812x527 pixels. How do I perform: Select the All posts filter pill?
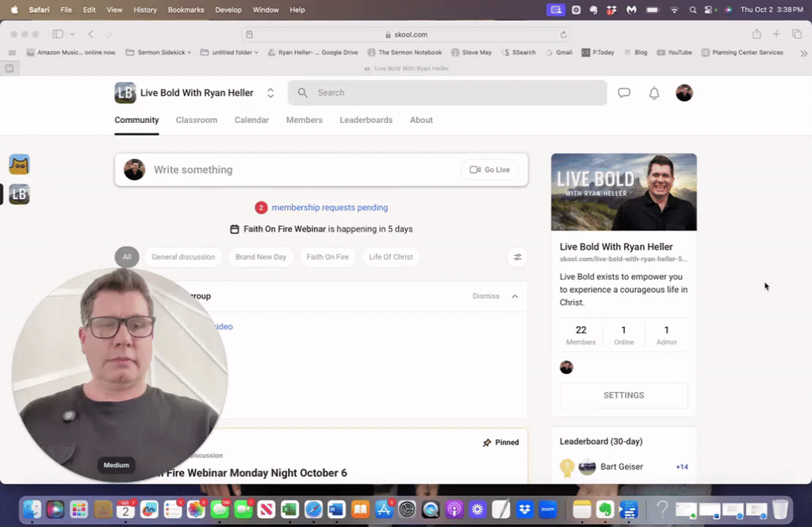(127, 256)
